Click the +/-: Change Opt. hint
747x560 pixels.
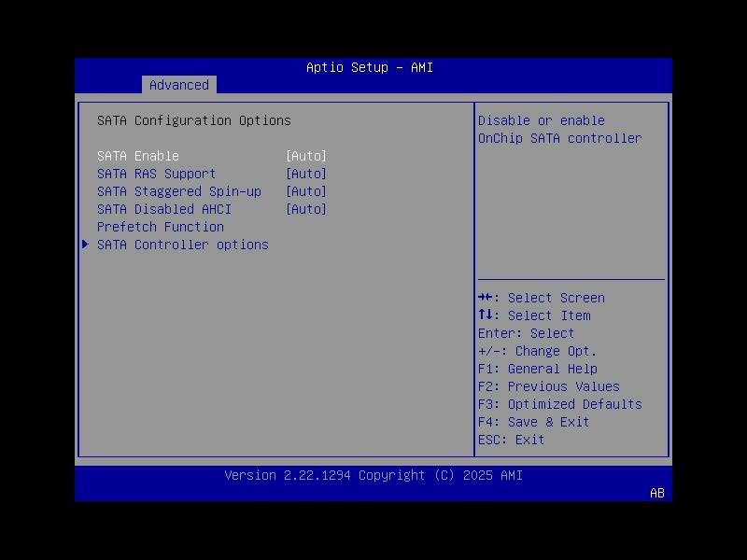coord(537,351)
